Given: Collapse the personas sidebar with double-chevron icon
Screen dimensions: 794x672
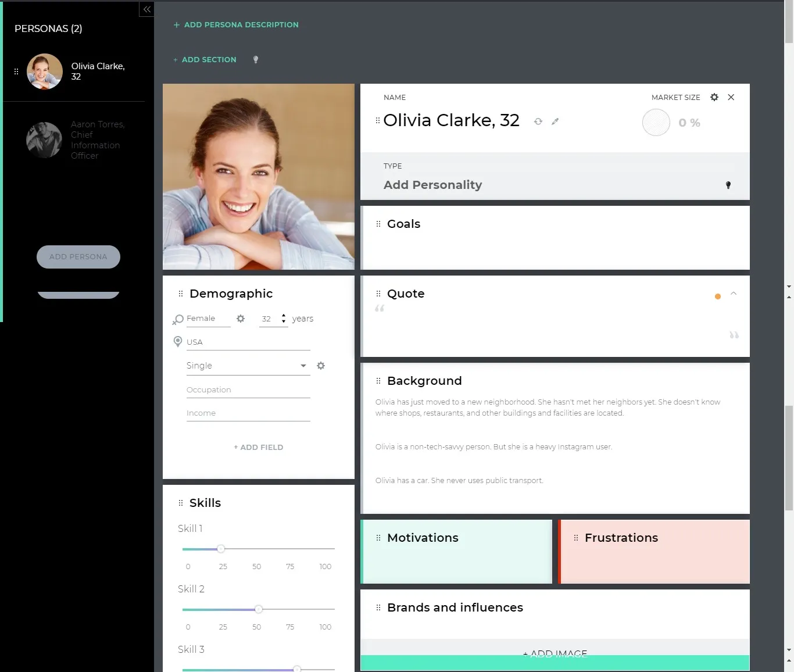Looking at the screenshot, I should [146, 9].
